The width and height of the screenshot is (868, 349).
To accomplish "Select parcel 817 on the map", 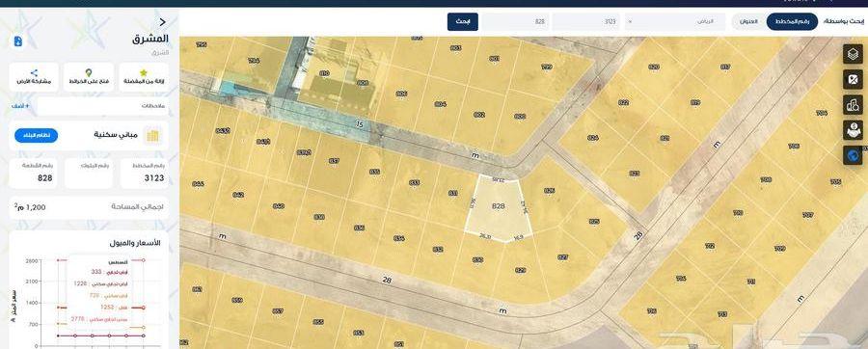I will [725, 67].
